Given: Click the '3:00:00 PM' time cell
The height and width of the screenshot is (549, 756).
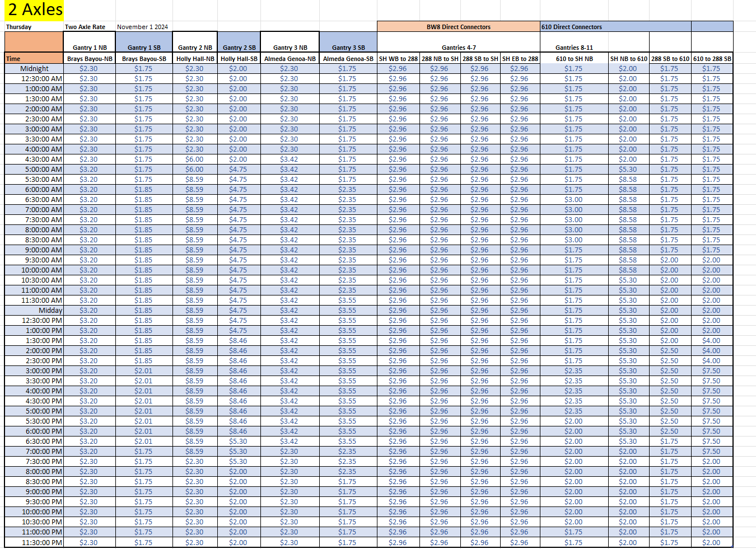Looking at the screenshot, I should click(34, 370).
